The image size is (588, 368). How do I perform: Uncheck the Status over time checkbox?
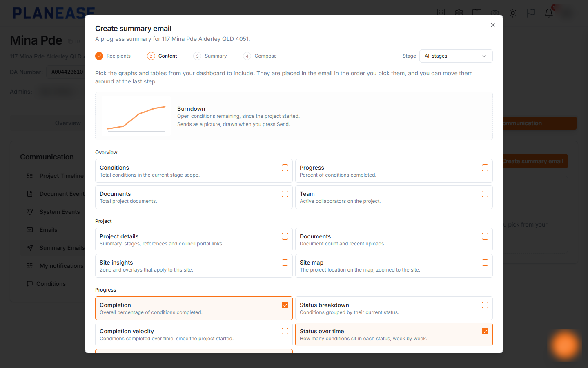click(x=485, y=331)
